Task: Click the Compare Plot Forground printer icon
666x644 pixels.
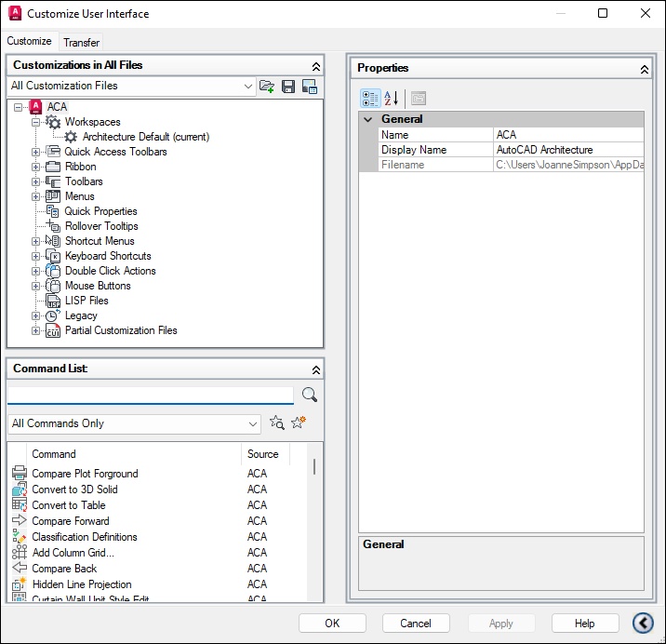Action: click(20, 473)
